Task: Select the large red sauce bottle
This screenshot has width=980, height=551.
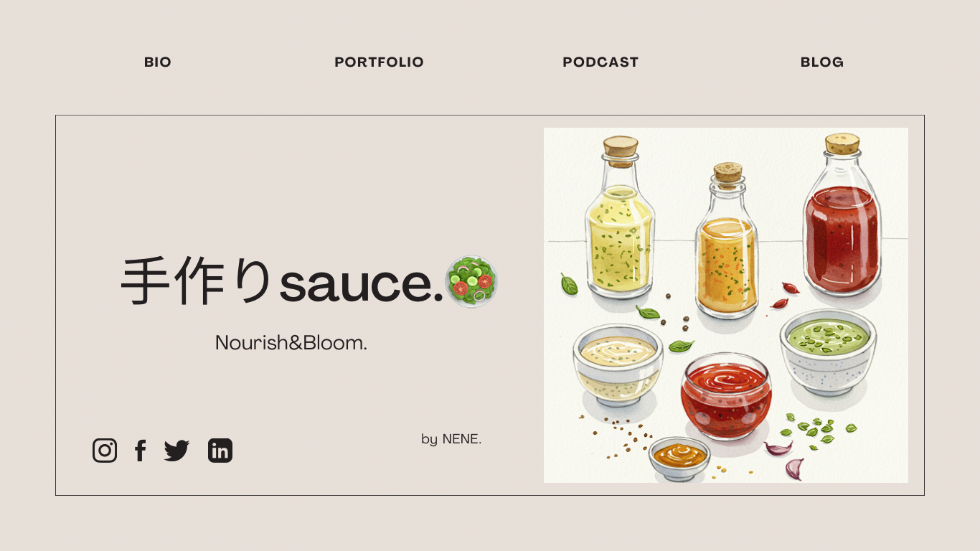Action: pyautogui.click(x=842, y=215)
